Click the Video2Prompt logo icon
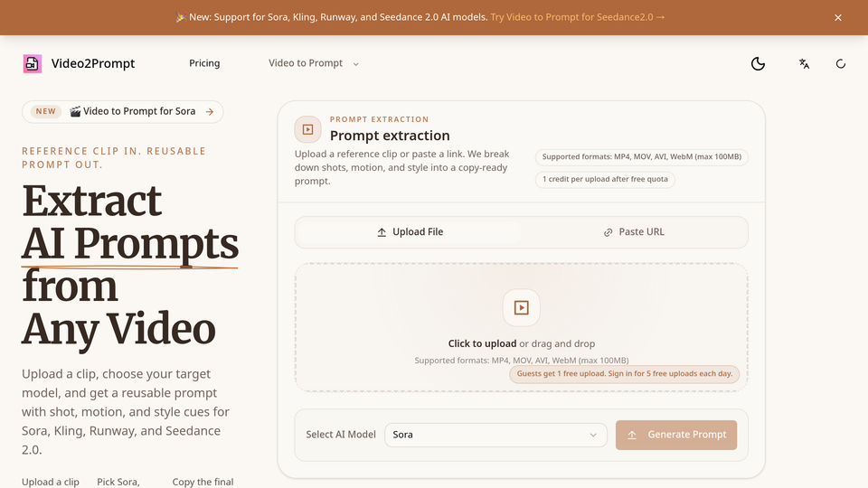The image size is (868, 488). click(x=33, y=63)
